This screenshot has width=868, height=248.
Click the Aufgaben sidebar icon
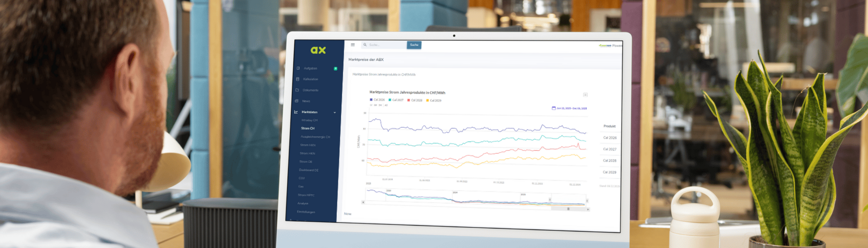click(x=298, y=68)
